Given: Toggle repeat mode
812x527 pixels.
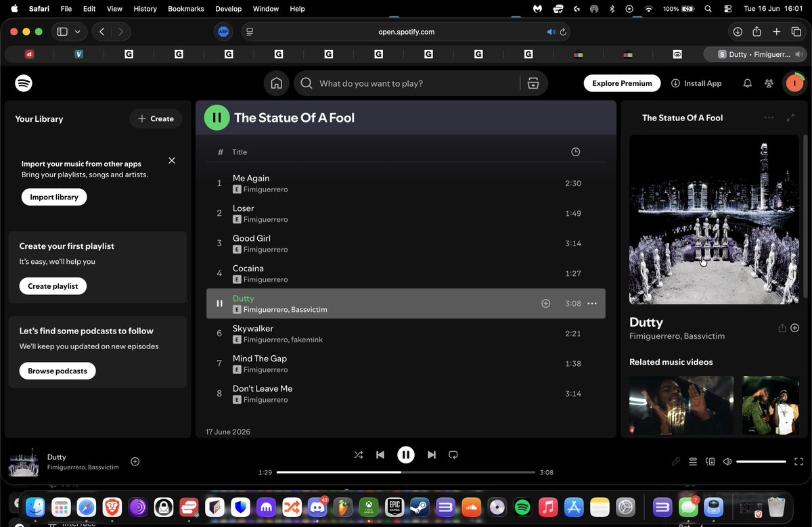Looking at the screenshot, I should [453, 455].
